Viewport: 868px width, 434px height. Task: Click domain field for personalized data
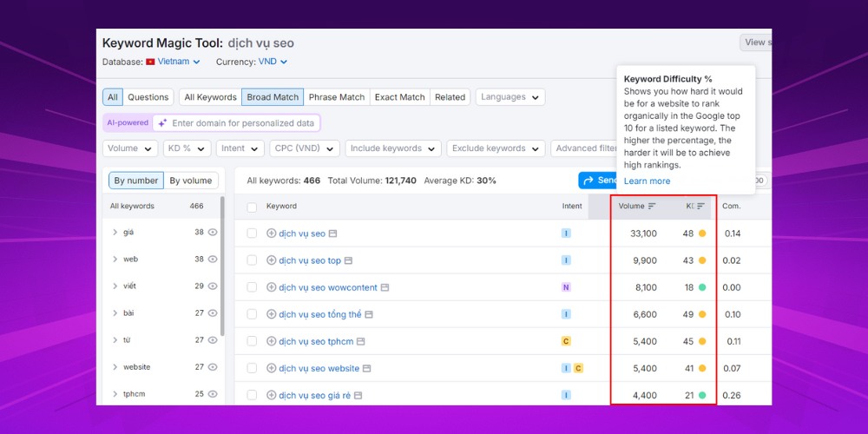click(x=237, y=123)
